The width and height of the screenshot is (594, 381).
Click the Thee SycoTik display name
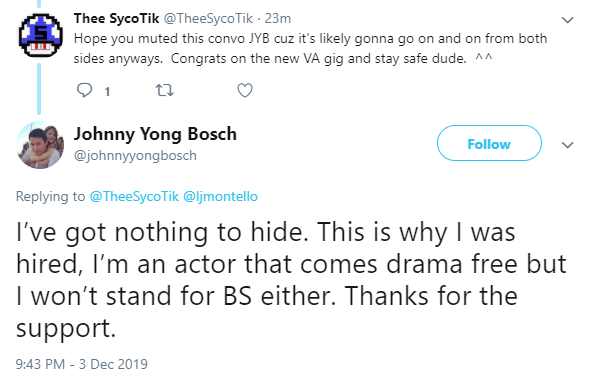point(116,18)
